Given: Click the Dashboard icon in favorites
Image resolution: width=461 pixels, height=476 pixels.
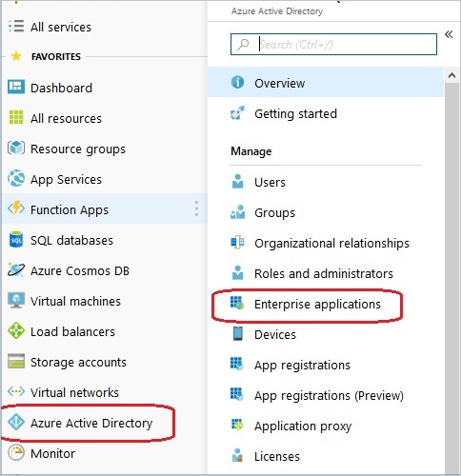Looking at the screenshot, I should 16,88.
